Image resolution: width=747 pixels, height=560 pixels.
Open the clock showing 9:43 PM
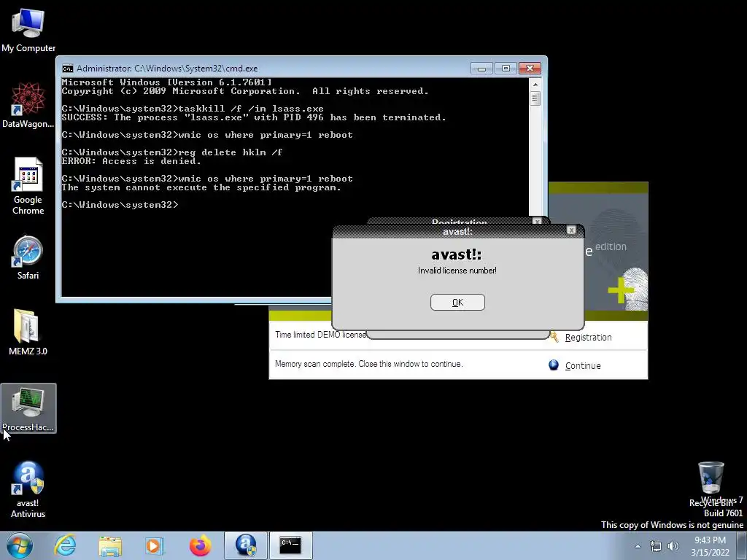[710, 546]
